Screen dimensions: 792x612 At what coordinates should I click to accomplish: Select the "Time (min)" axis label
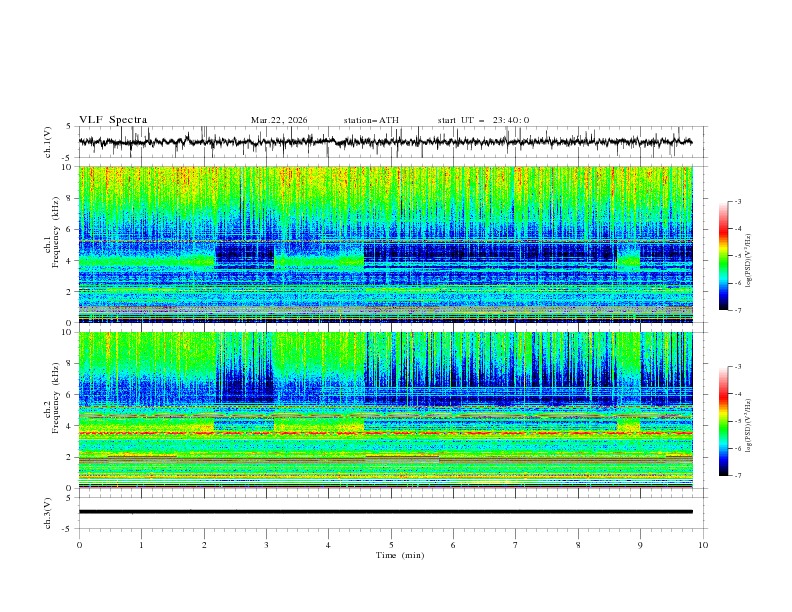400,555
